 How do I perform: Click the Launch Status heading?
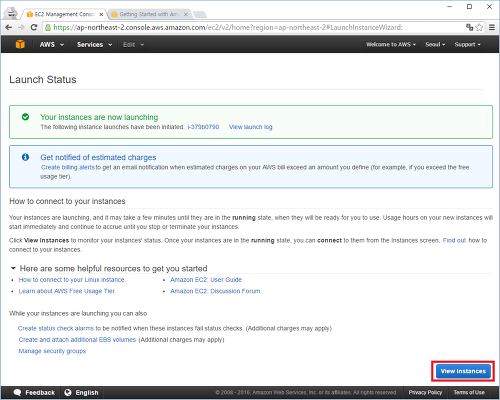tap(43, 80)
